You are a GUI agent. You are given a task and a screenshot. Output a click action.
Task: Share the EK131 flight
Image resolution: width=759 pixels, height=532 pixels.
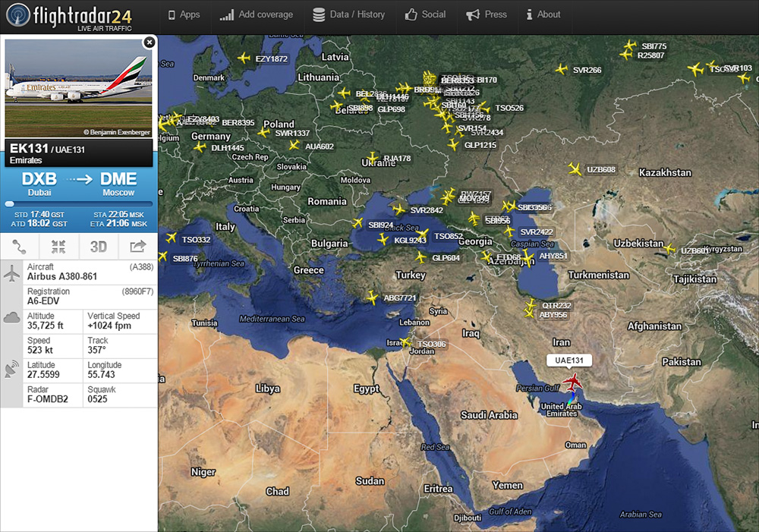coord(138,247)
